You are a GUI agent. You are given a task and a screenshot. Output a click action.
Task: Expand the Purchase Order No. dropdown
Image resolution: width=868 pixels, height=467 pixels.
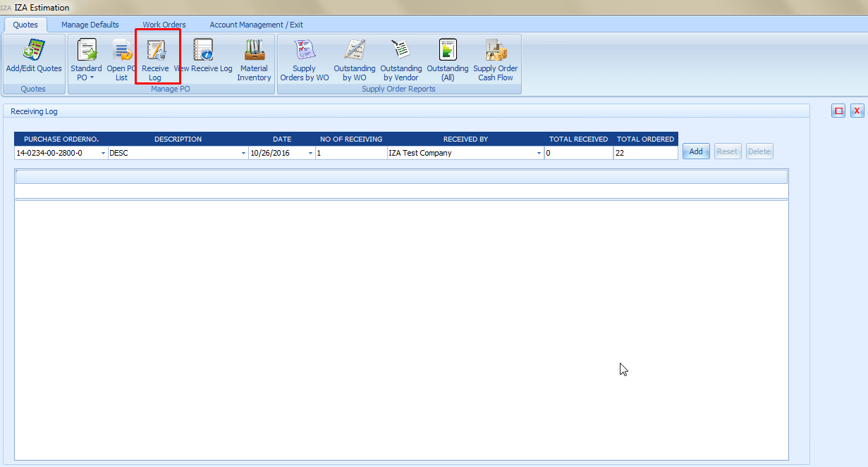103,153
